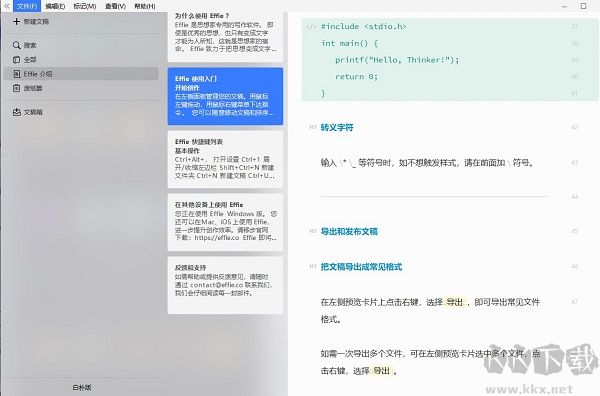The image size is (600, 396).
Task: Open the trash bin icon in sidebar
Action: 16,88
